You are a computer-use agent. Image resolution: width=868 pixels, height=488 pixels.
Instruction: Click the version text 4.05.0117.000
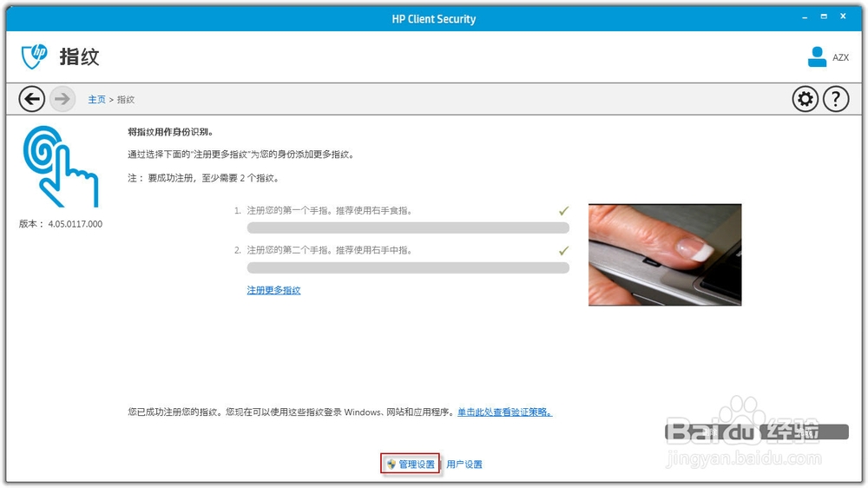[75, 224]
